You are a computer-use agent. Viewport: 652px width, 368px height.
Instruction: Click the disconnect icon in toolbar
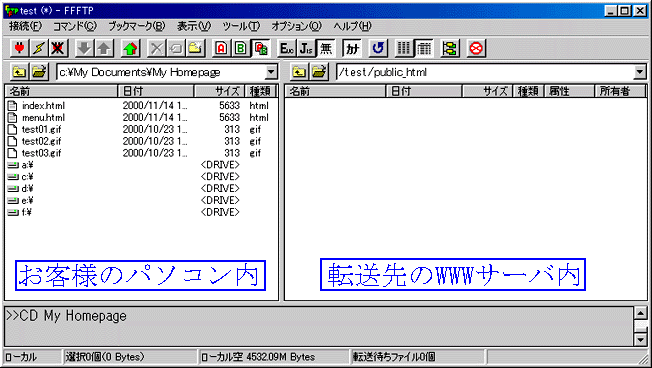(x=58, y=49)
